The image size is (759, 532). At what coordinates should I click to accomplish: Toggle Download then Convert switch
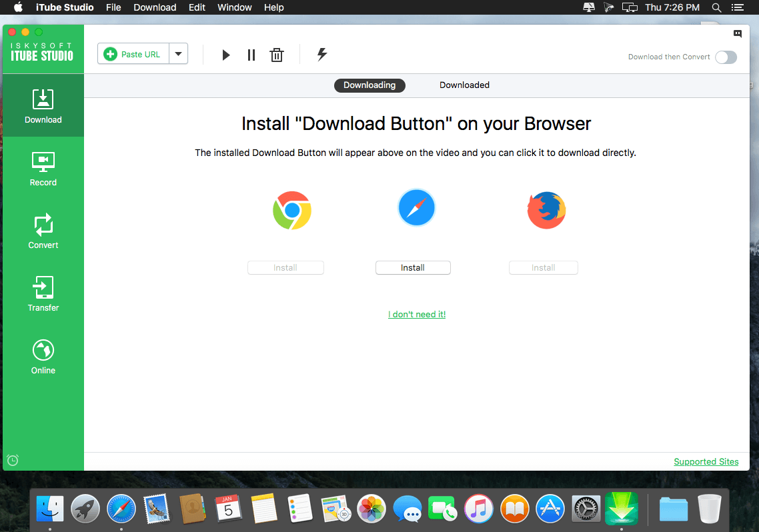(x=726, y=57)
